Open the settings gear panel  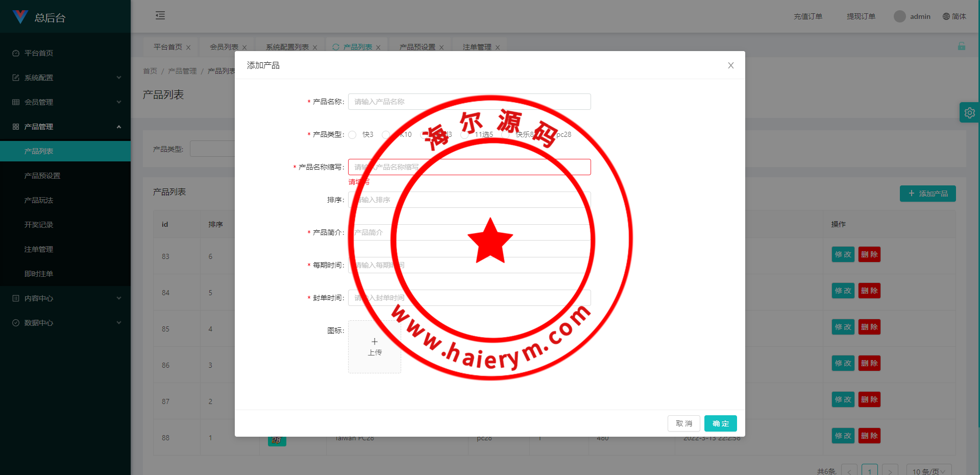(969, 112)
